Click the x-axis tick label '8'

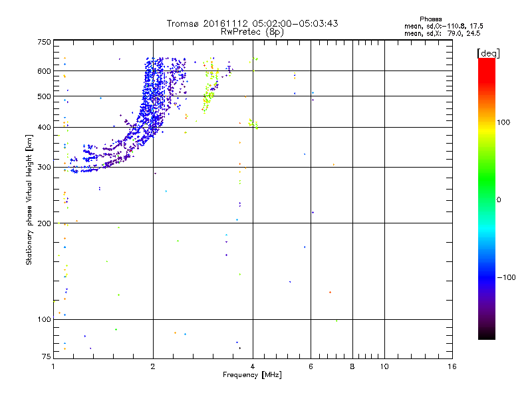coord(352,366)
